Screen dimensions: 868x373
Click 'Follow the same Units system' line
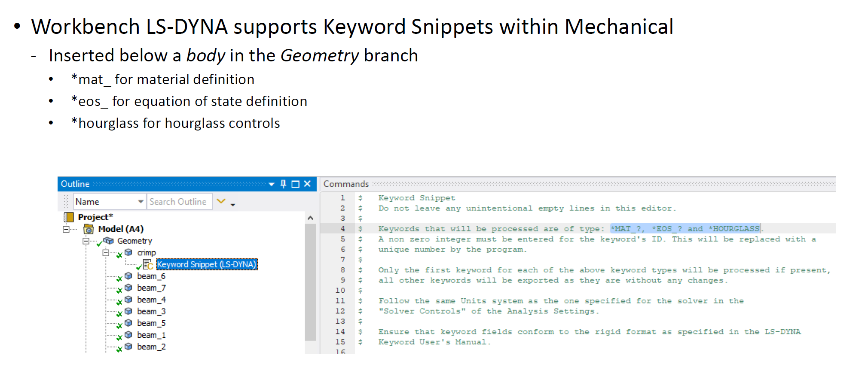click(561, 301)
